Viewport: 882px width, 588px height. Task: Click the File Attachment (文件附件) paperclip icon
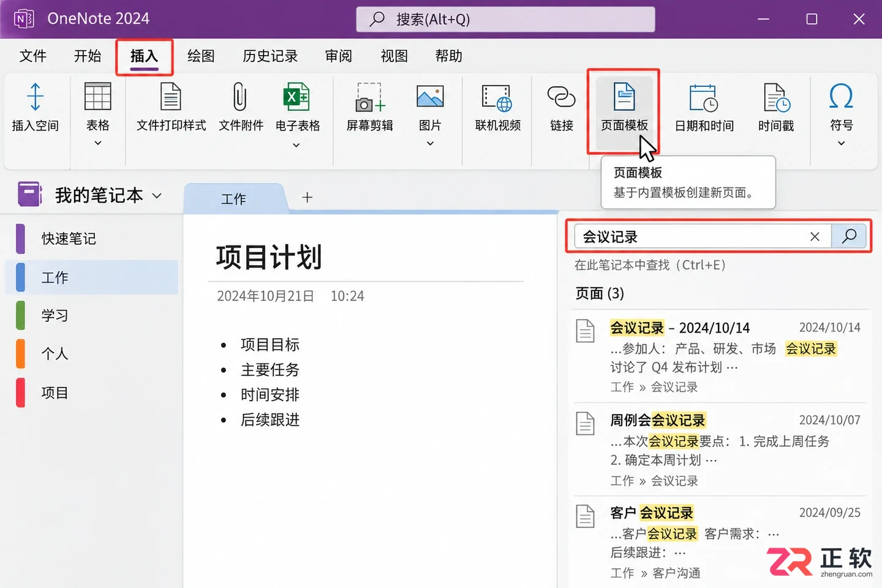240,97
